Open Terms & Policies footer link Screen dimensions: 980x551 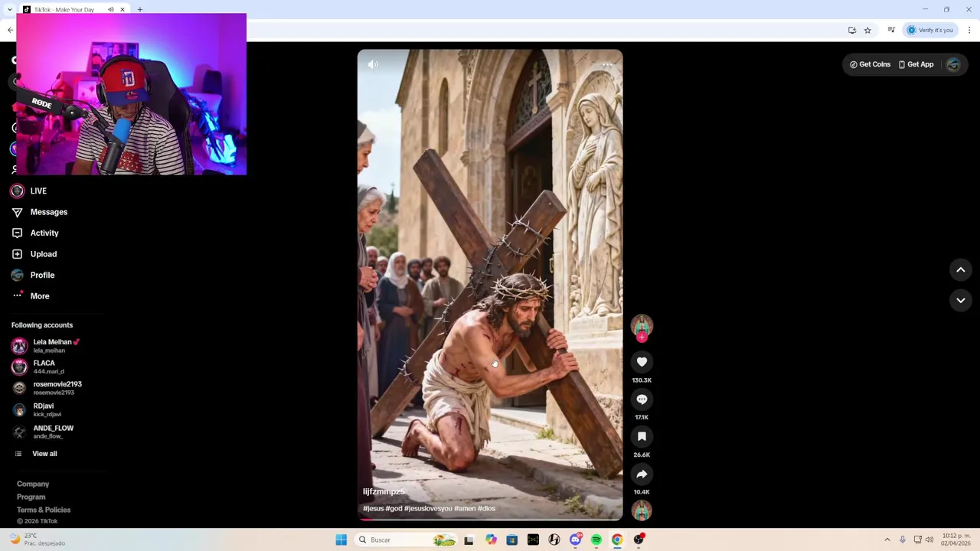pyautogui.click(x=44, y=510)
